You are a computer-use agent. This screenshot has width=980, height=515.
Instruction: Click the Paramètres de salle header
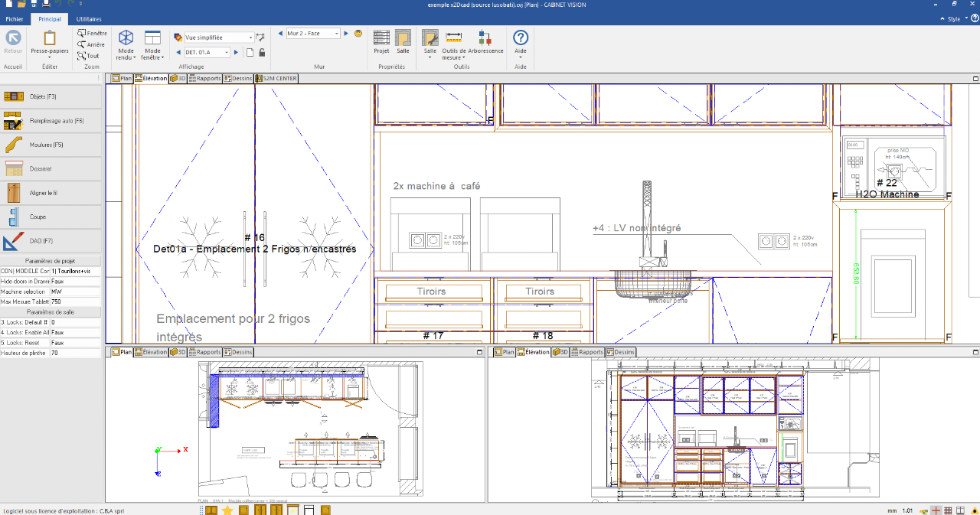(51, 311)
